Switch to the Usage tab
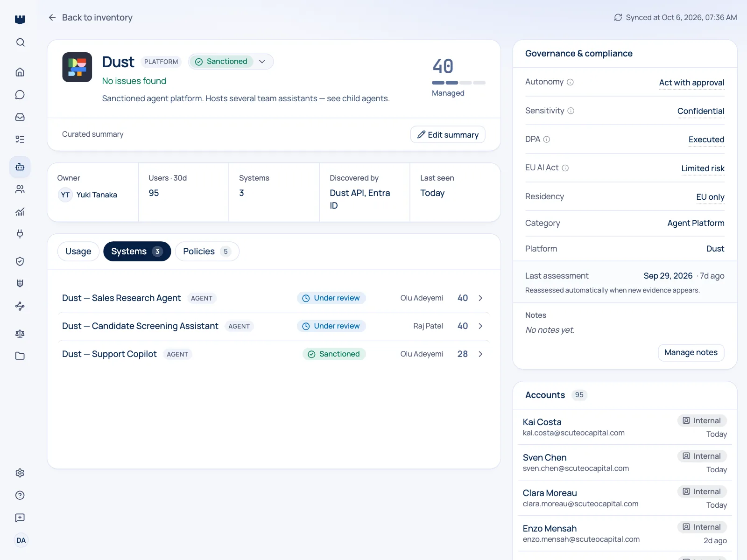The height and width of the screenshot is (560, 747). tap(78, 252)
